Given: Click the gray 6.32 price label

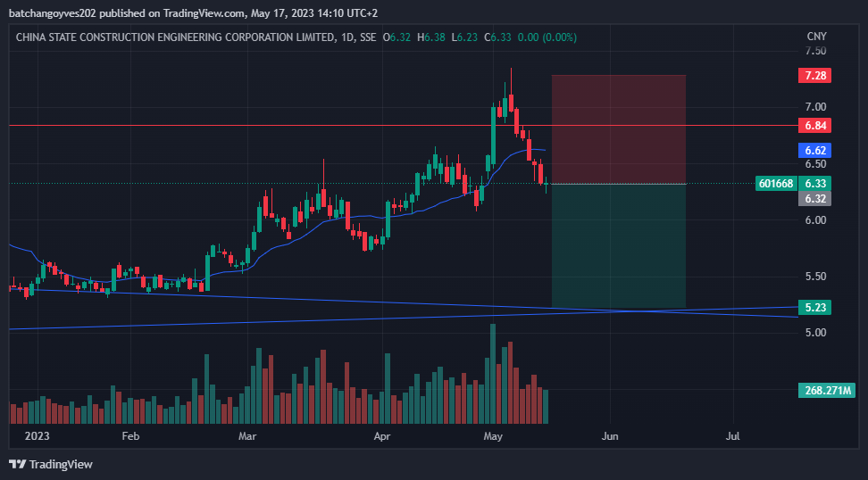Looking at the screenshot, I should (x=814, y=199).
